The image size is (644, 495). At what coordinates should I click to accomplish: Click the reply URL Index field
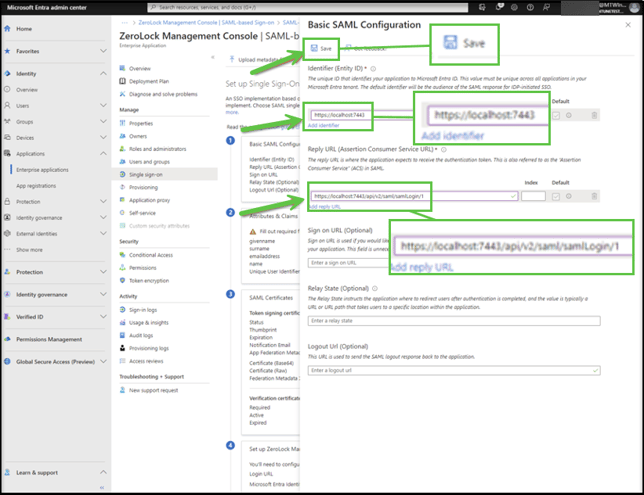coord(533,196)
